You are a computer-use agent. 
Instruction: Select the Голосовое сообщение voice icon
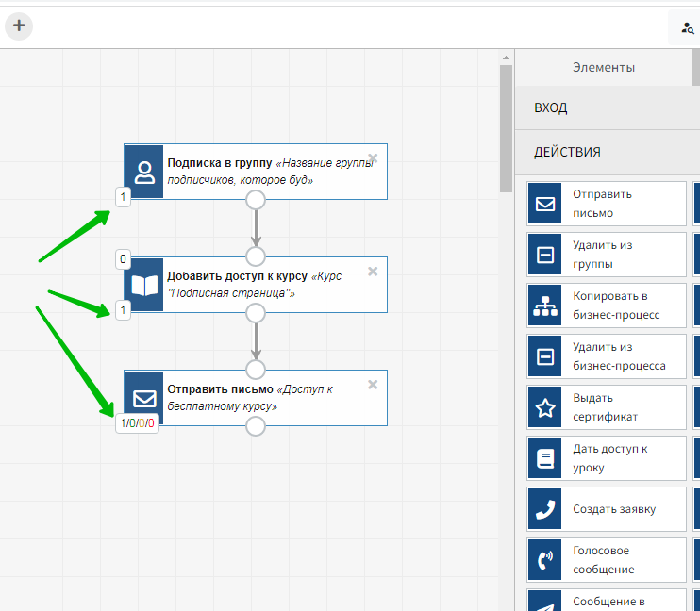click(x=545, y=560)
